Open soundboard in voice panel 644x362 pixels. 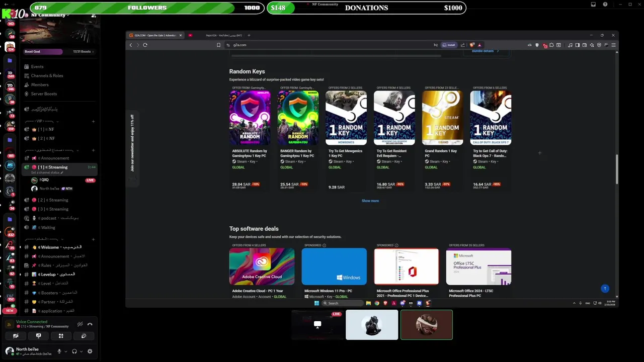84,336
